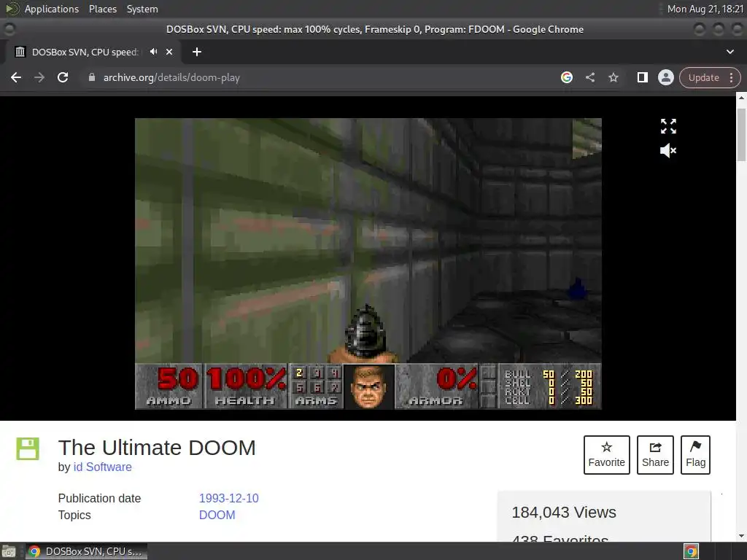The image size is (747, 560).
Task: Click the ARMS weapon slots panel
Action: [315, 386]
